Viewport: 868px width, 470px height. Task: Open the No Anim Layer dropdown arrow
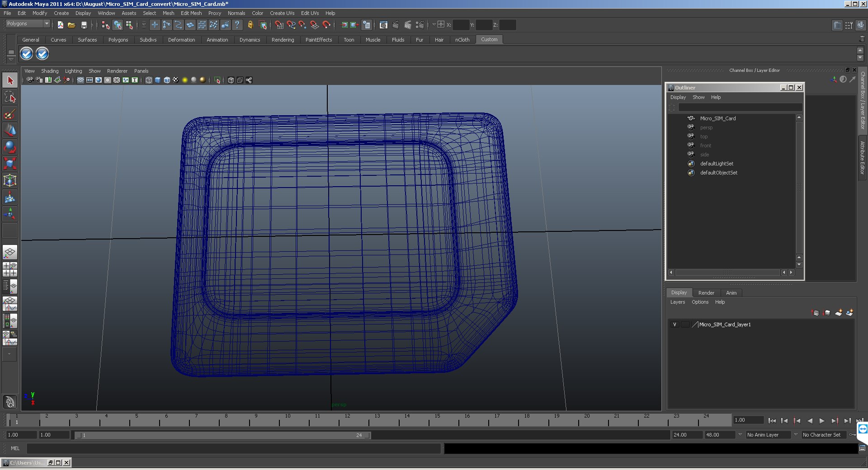click(740, 435)
